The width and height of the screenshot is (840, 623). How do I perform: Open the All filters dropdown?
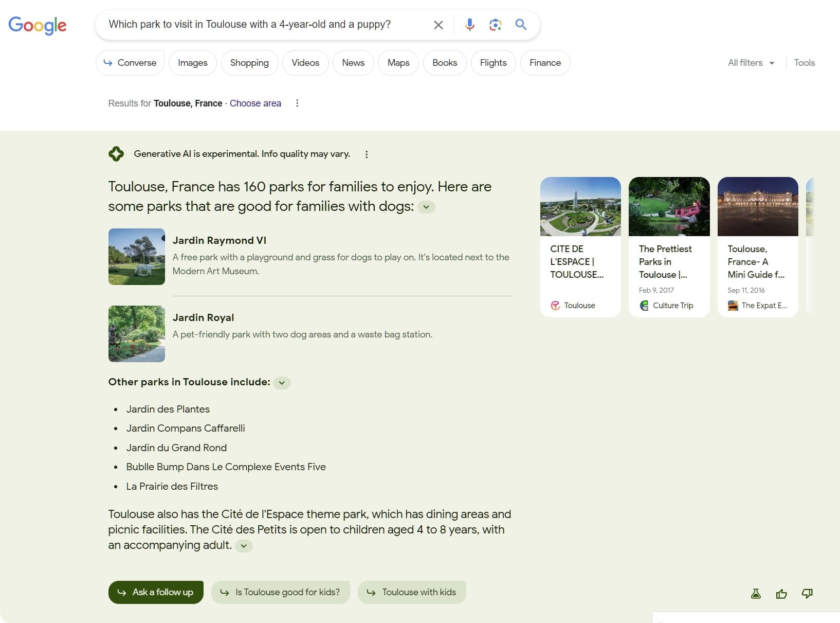coord(751,63)
